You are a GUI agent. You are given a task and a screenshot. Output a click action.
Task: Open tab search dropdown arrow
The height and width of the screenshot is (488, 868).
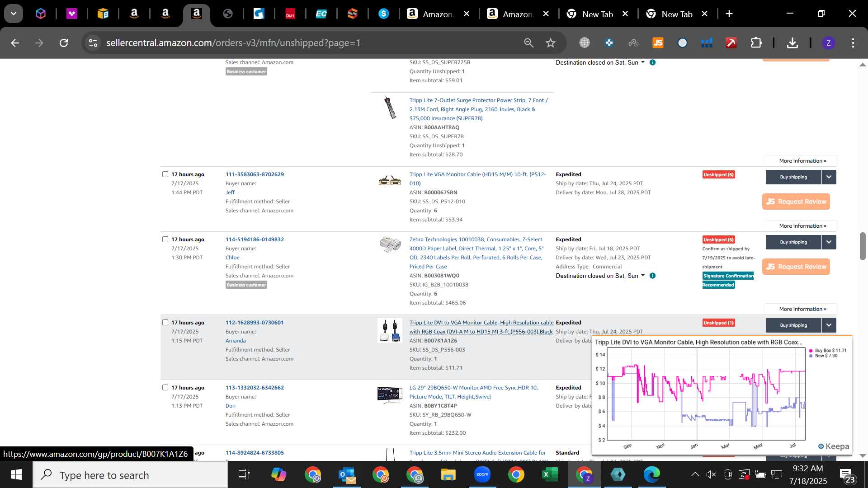(x=14, y=14)
